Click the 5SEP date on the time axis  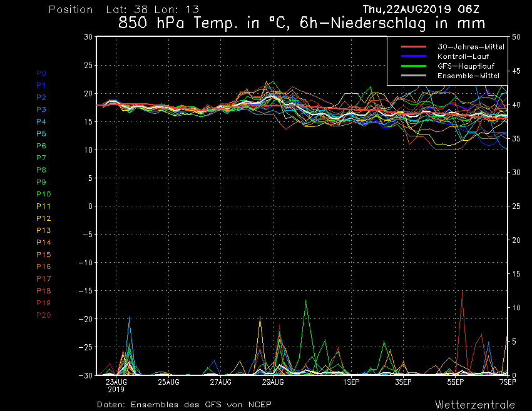[x=456, y=382]
